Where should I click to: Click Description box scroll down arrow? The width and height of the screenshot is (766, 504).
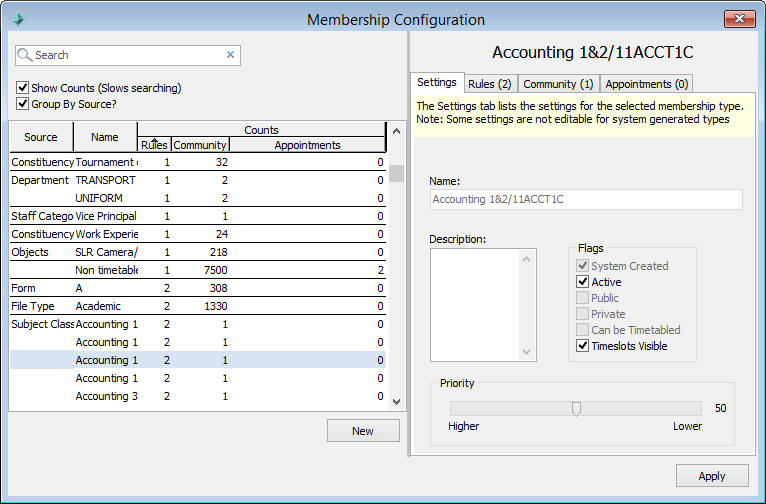pyautogui.click(x=526, y=352)
